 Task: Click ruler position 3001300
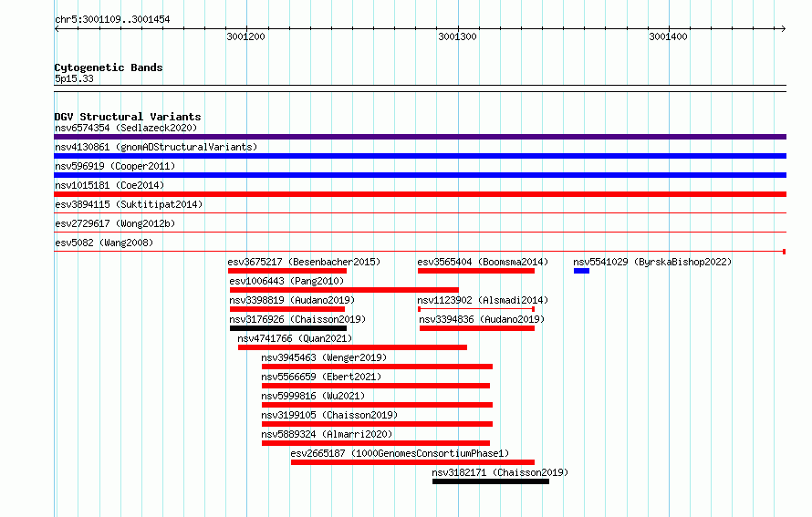[x=457, y=36]
